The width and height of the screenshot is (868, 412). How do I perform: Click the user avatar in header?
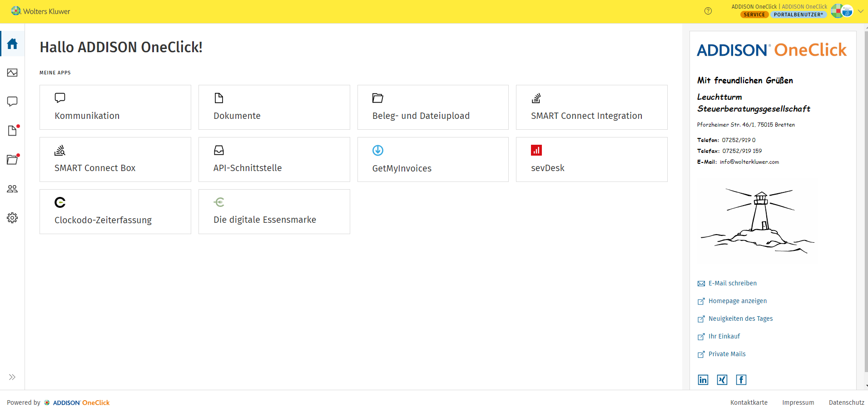pos(842,11)
